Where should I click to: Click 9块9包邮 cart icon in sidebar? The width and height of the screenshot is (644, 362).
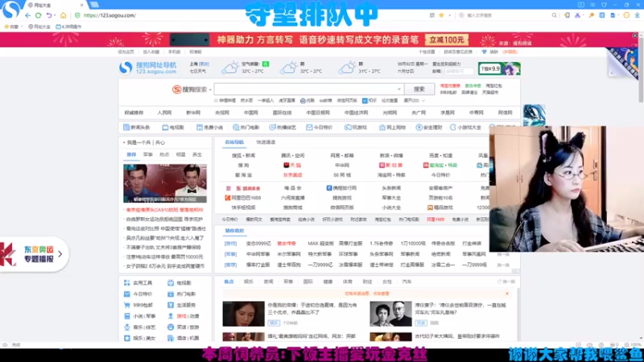pyautogui.click(x=127, y=305)
